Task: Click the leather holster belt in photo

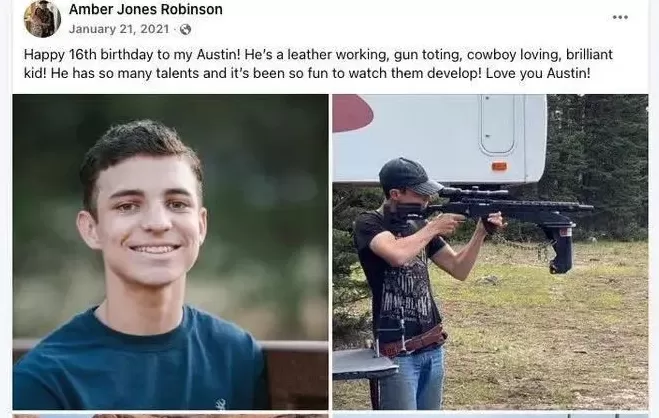Action: 411,341
